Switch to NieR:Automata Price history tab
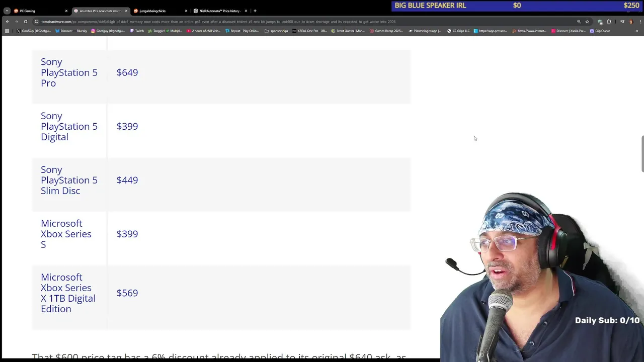This screenshot has height=362, width=644. coord(220,11)
